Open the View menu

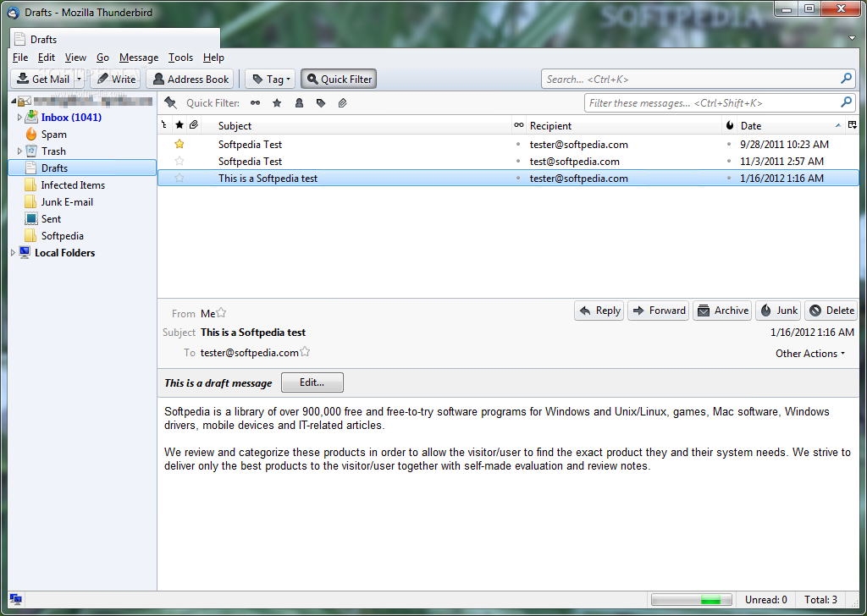point(75,58)
